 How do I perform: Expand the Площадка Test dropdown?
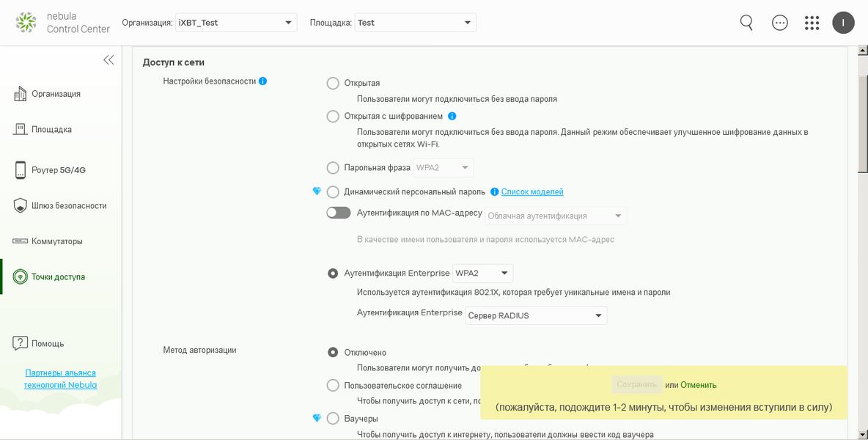tap(415, 23)
